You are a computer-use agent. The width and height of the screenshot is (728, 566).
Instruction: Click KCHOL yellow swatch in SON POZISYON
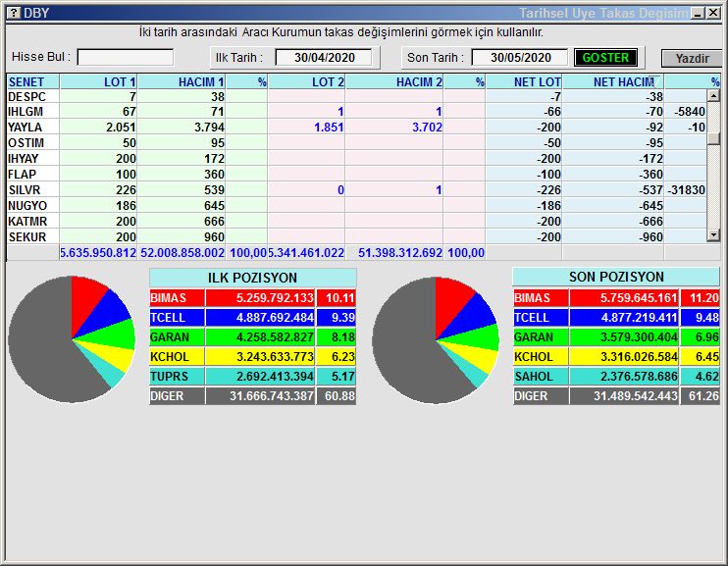point(541,357)
